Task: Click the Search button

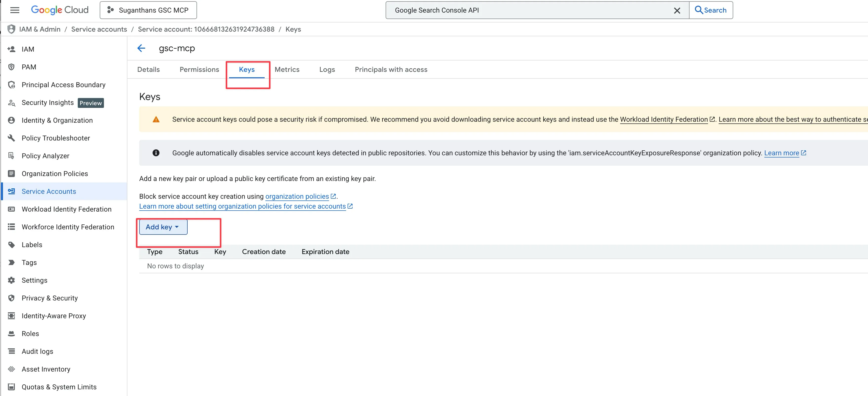Action: coord(711,10)
